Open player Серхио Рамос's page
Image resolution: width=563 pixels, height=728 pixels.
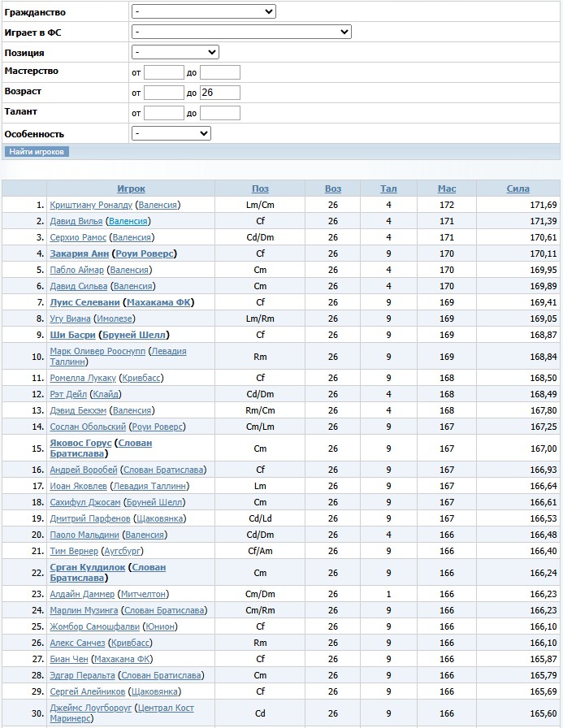(77, 237)
